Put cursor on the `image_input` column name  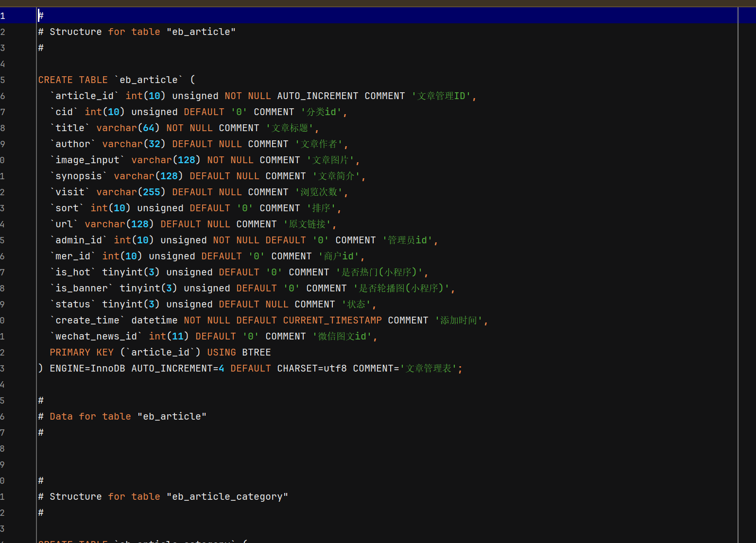(x=87, y=160)
